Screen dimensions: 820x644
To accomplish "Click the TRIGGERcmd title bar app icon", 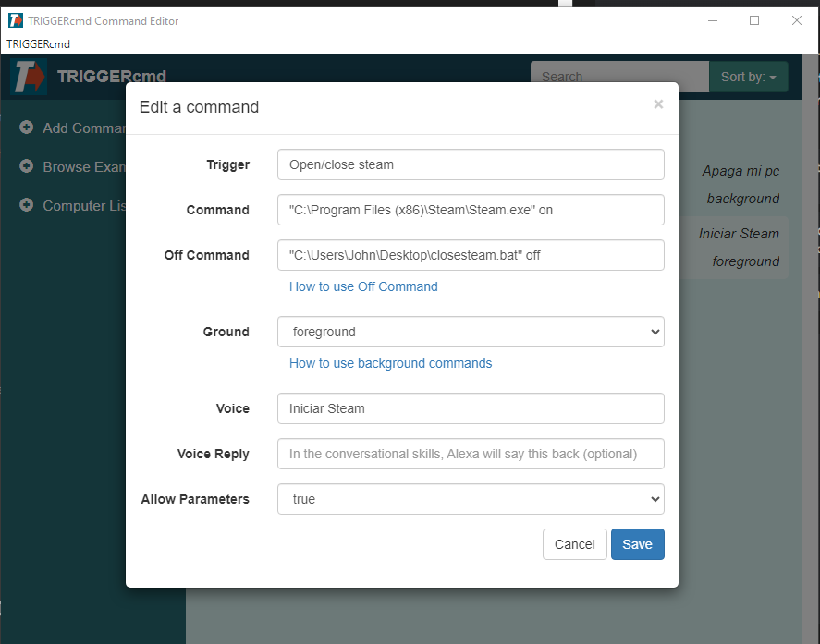I will tap(16, 21).
